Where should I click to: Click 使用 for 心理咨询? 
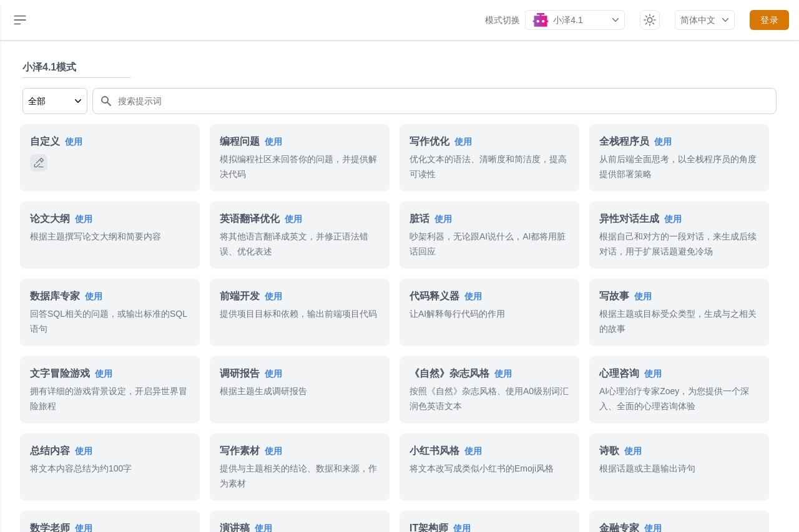coord(653,374)
